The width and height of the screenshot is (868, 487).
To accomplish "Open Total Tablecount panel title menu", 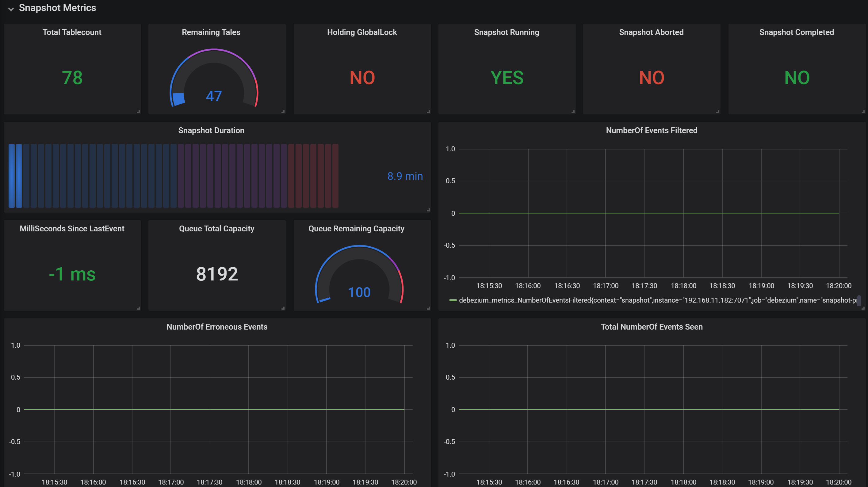I will 72,33.
